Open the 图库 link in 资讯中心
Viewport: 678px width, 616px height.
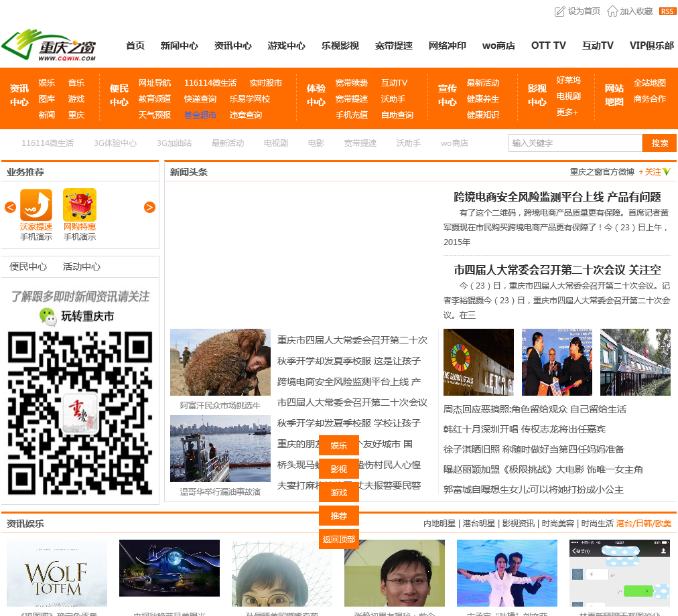[47, 99]
